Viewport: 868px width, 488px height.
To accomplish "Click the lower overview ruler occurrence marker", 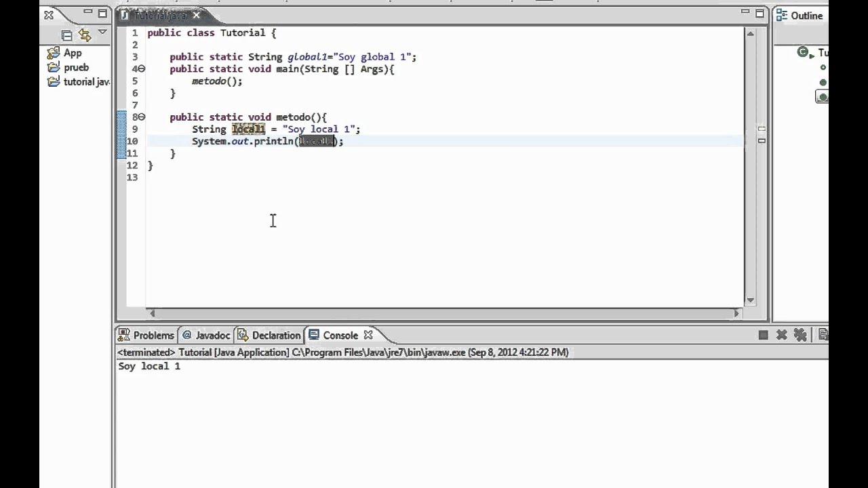I will click(762, 141).
